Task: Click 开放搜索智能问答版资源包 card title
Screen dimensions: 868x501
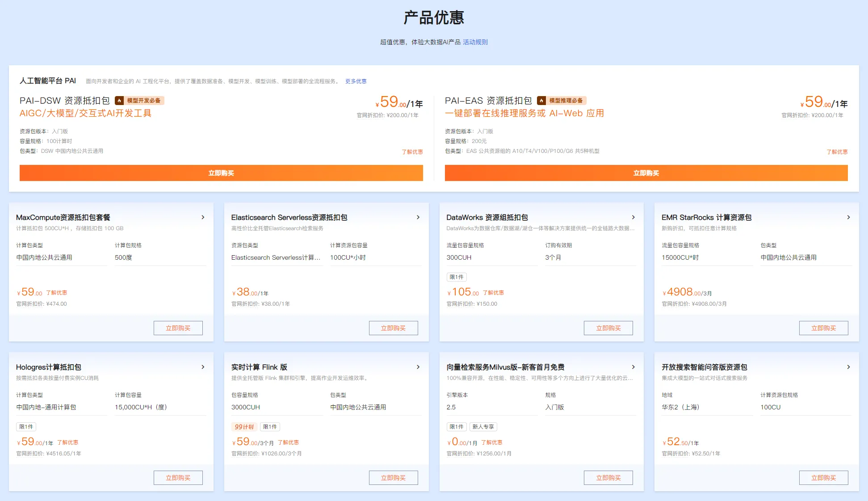Action: point(704,367)
